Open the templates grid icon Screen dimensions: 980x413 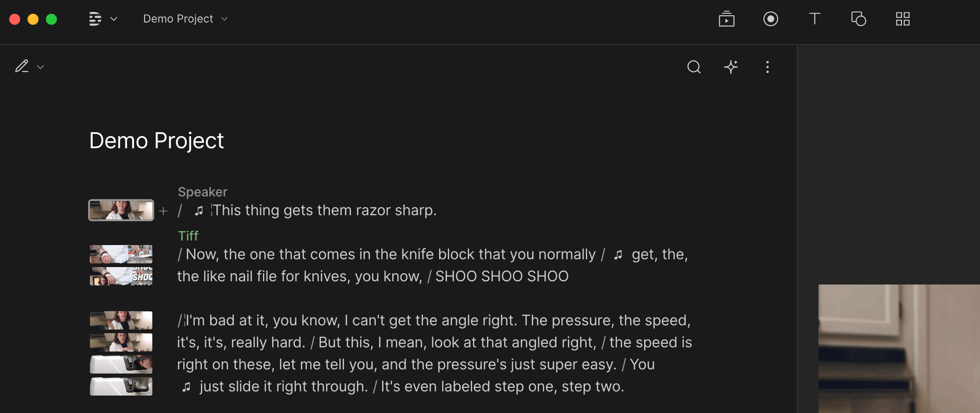(x=902, y=19)
